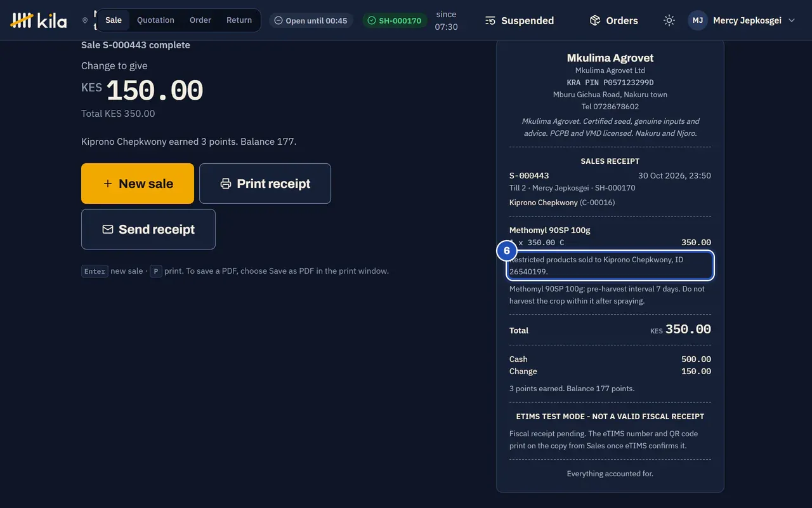Start a New sale

(138, 184)
